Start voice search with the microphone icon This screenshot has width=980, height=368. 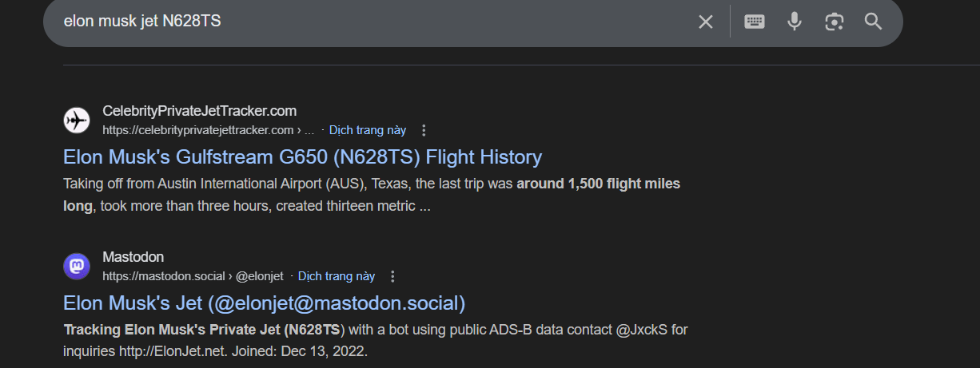click(794, 22)
